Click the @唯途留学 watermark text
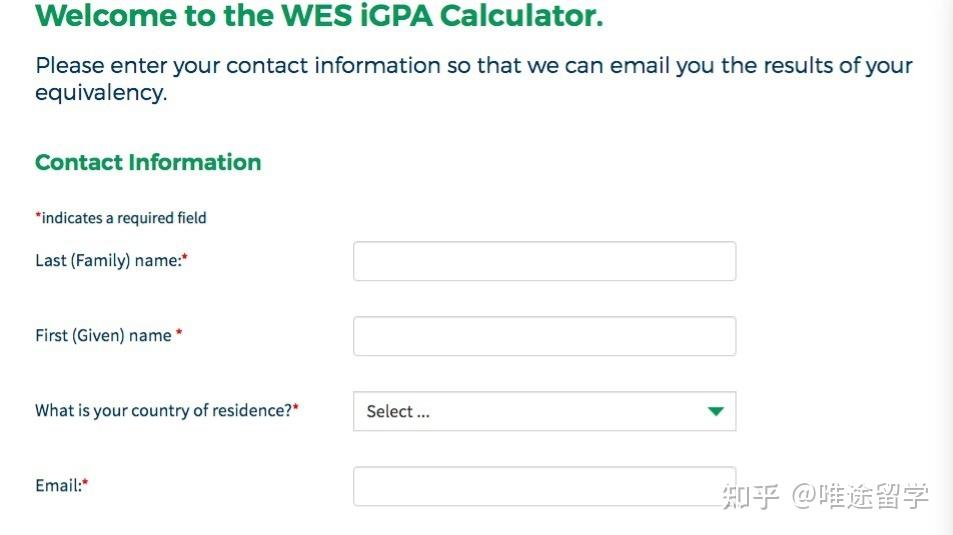 pyautogui.click(x=860, y=495)
